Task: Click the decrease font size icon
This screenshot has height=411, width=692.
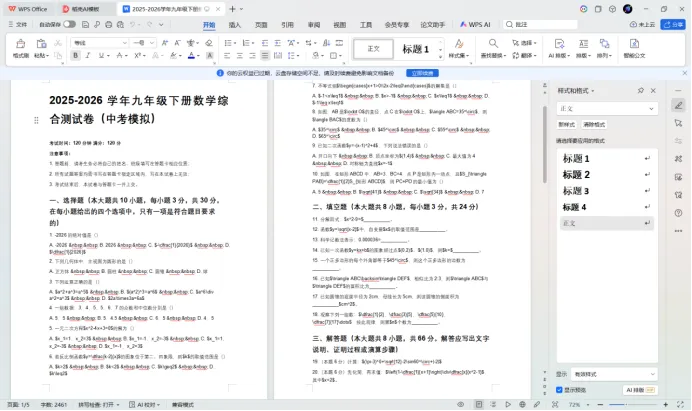Action: 177,43
